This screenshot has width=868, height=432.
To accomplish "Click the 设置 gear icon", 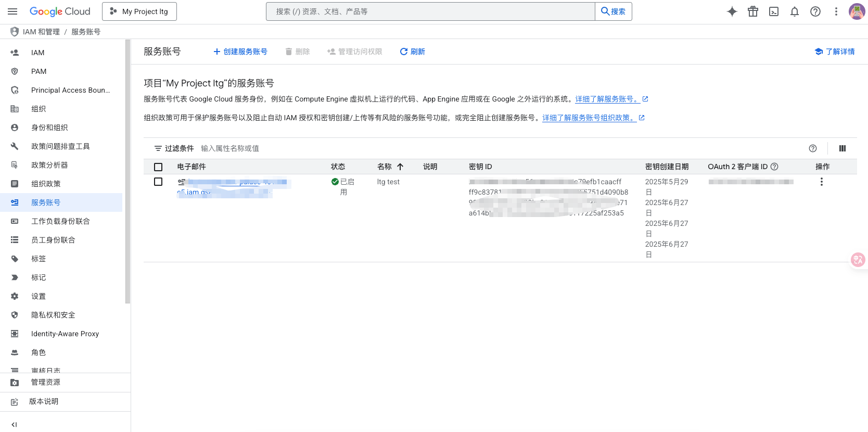I will (x=15, y=296).
